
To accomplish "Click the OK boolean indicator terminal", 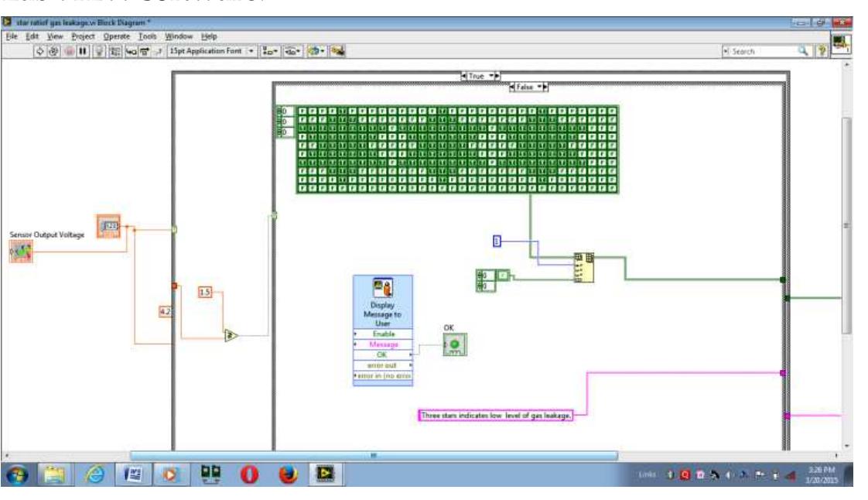I will pos(454,345).
